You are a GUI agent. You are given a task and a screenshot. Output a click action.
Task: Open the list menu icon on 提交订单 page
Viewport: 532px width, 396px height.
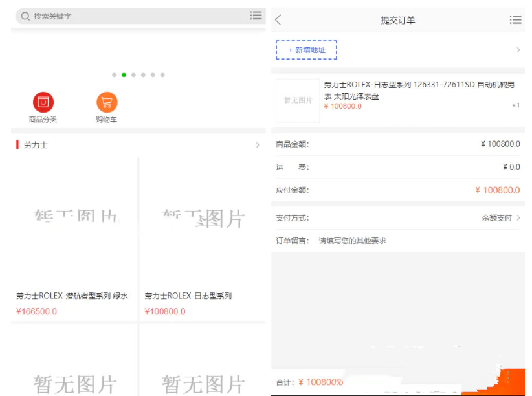pyautogui.click(x=516, y=19)
